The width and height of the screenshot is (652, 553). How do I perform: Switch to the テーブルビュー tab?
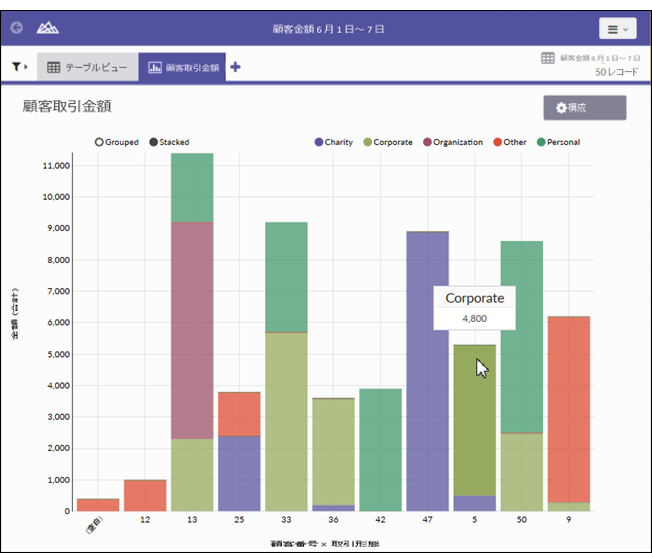86,67
